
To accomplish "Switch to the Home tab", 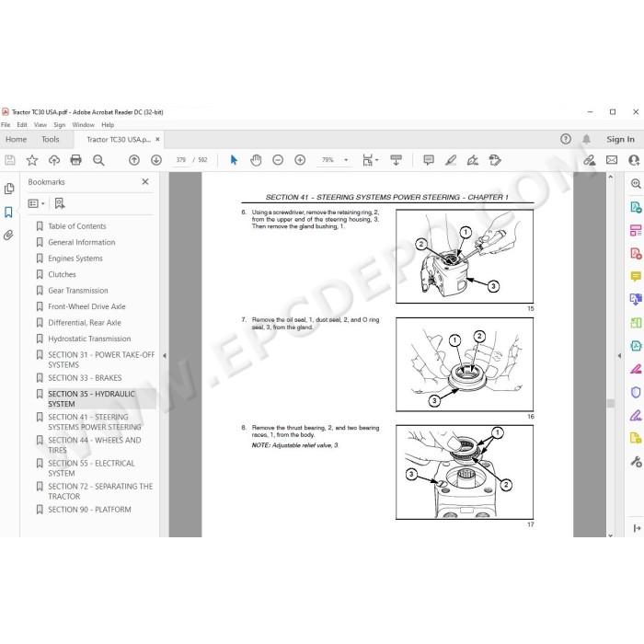I will pyautogui.click(x=16, y=139).
